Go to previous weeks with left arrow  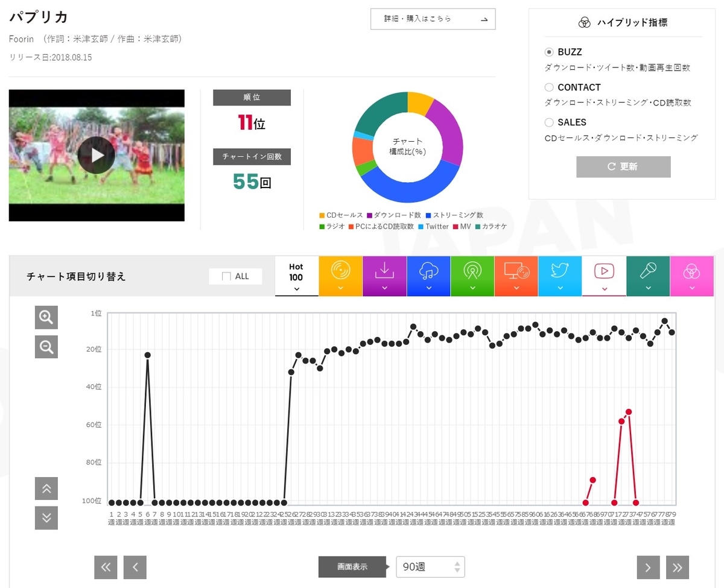point(135,567)
